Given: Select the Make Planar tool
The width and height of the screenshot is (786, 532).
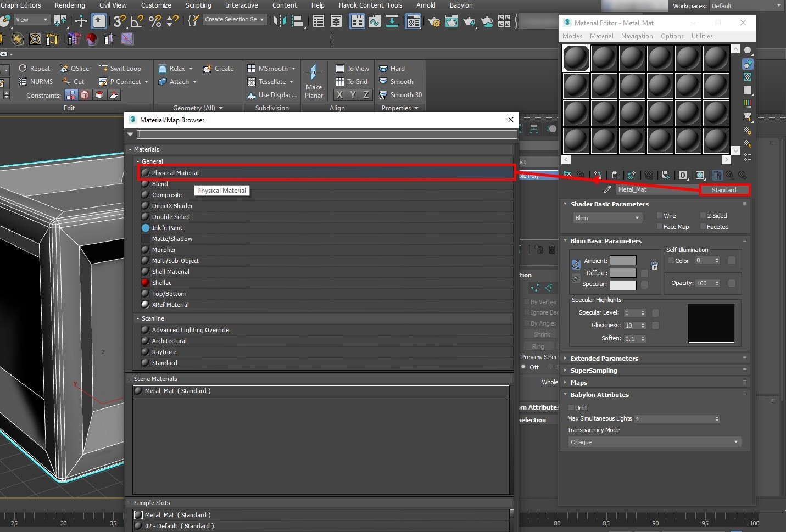Looking at the screenshot, I should [314, 81].
